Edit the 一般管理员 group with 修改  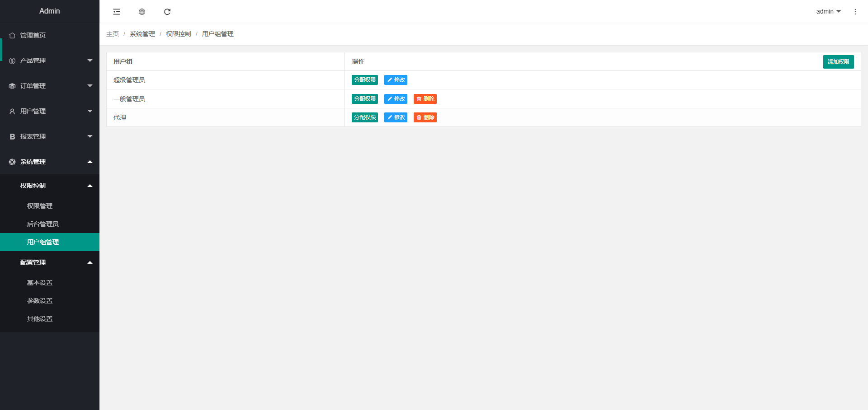(x=396, y=99)
